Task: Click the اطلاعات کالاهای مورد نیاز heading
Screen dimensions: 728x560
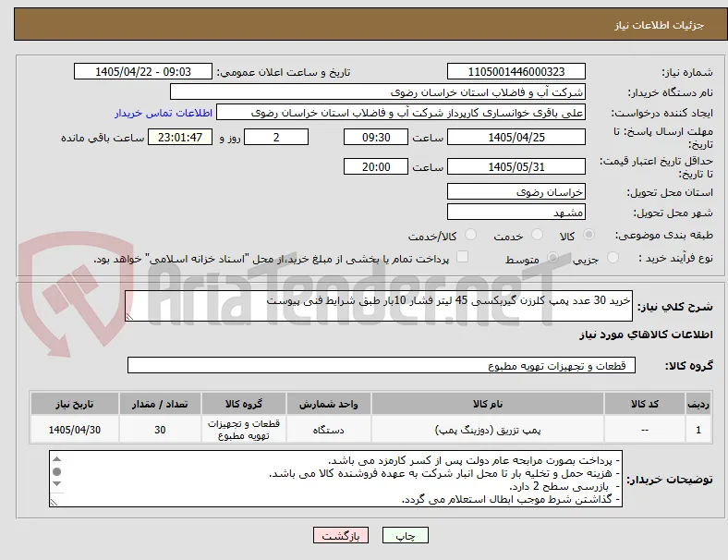Action: (x=646, y=335)
